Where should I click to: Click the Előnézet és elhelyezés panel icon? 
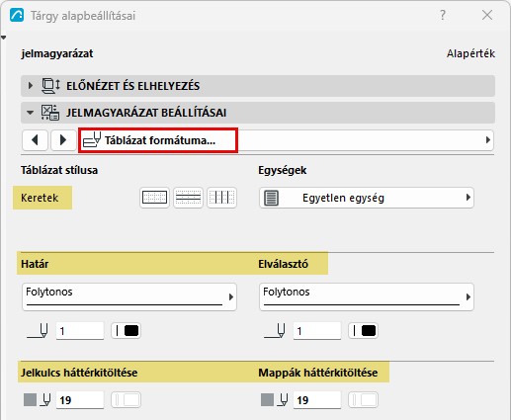pyautogui.click(x=50, y=86)
